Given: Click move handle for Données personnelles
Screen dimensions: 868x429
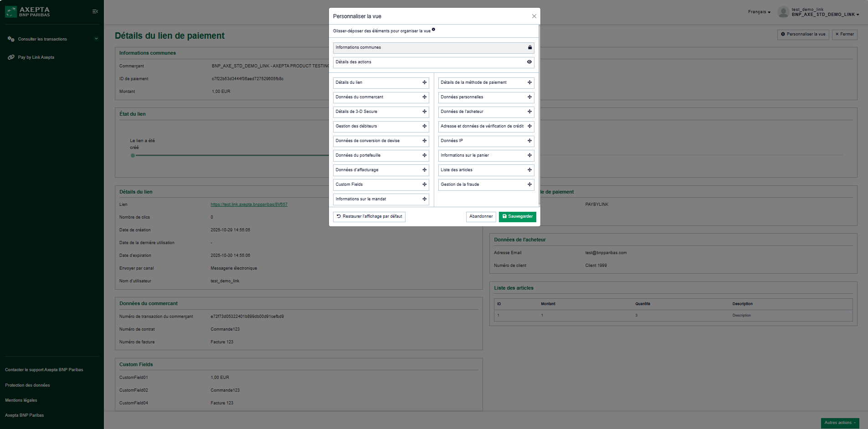Looking at the screenshot, I should [x=529, y=97].
